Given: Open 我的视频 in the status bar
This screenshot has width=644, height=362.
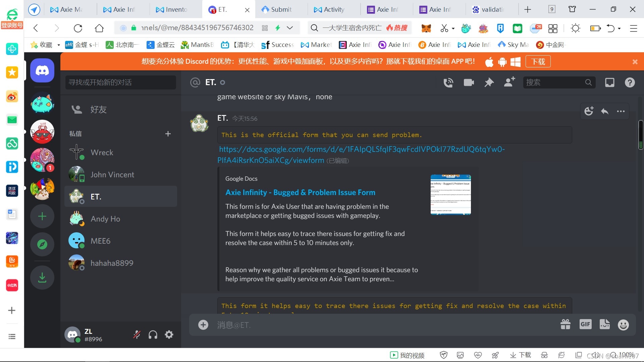Looking at the screenshot, I should pyautogui.click(x=407, y=355).
